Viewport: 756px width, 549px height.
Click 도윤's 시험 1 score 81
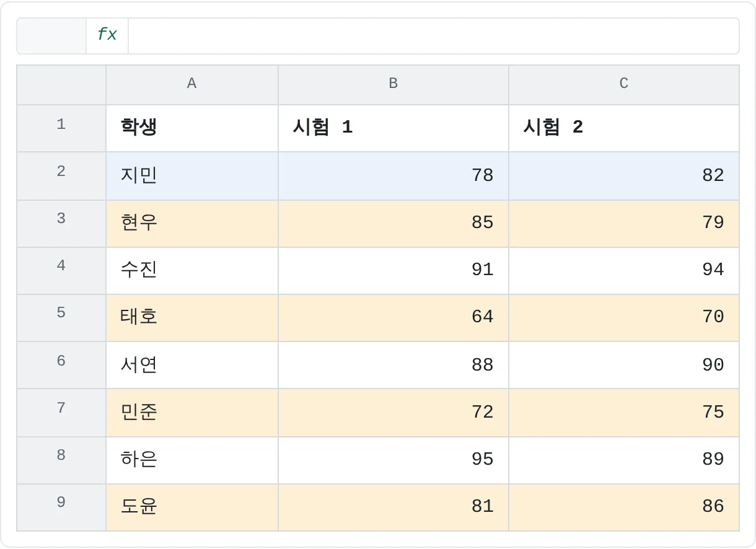pos(393,507)
